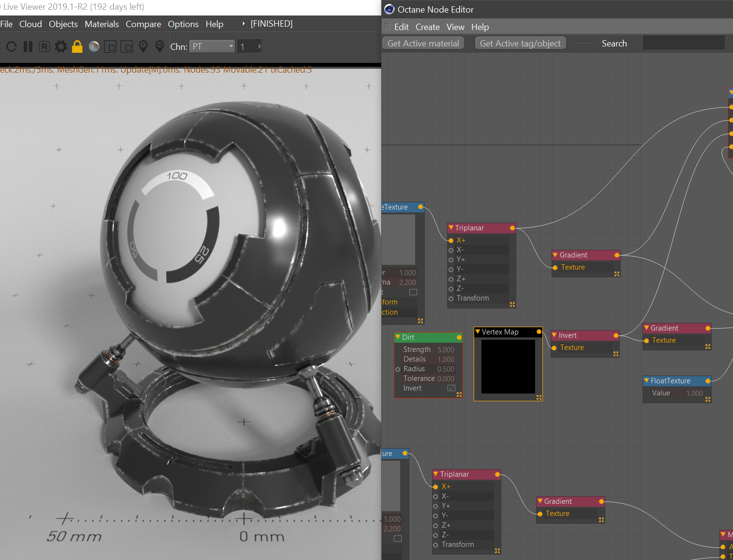Viewport: 733px width, 560px height.
Task: Click resize handle icon on Dirt node
Action: click(x=459, y=394)
